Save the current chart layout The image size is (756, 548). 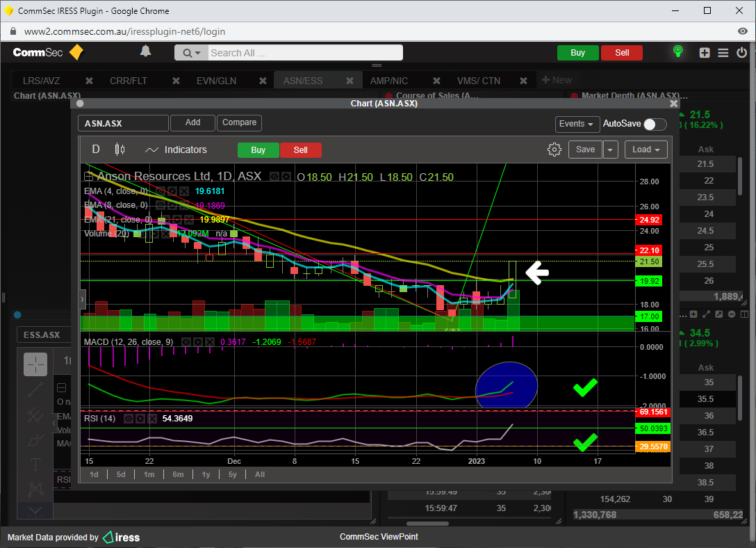585,150
